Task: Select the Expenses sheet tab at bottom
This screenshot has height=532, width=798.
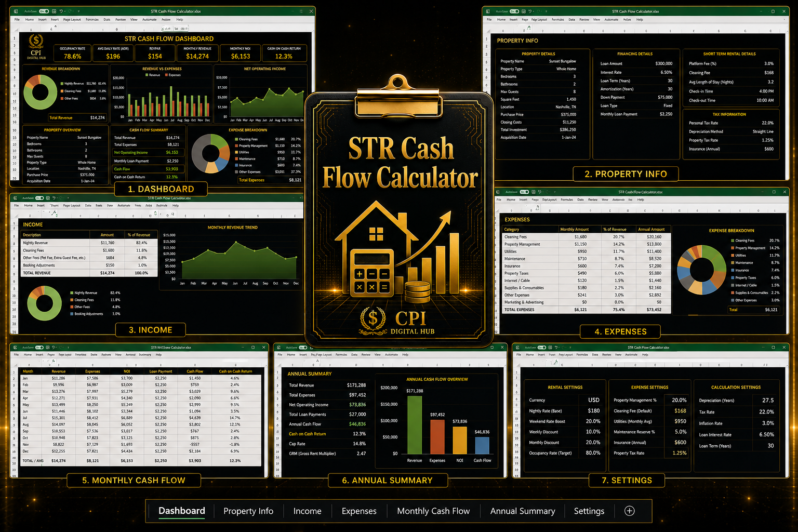Action: 359,511
